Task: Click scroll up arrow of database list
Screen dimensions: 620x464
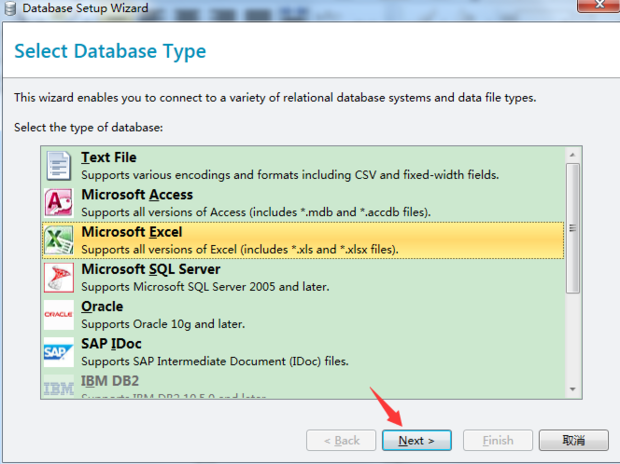Action: 573,155
